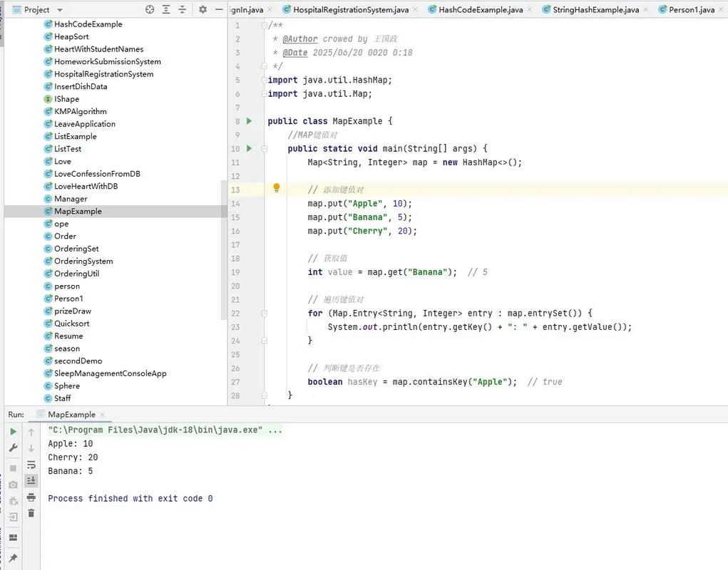Toggle Scroll to End in run console
The width and height of the screenshot is (728, 570).
tap(31, 480)
